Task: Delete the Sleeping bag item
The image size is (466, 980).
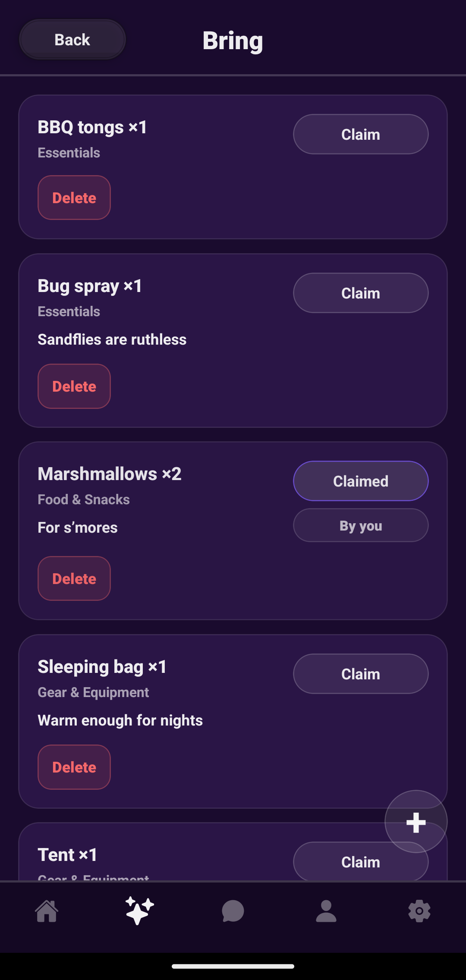Action: (74, 767)
